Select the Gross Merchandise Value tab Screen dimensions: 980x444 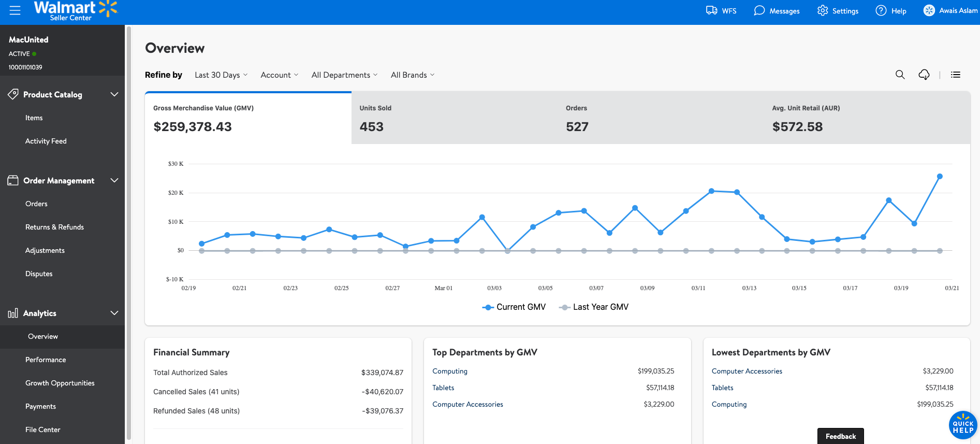[x=248, y=118]
